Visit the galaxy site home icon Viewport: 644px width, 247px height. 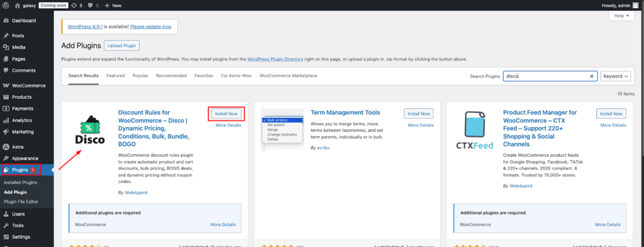(17, 6)
